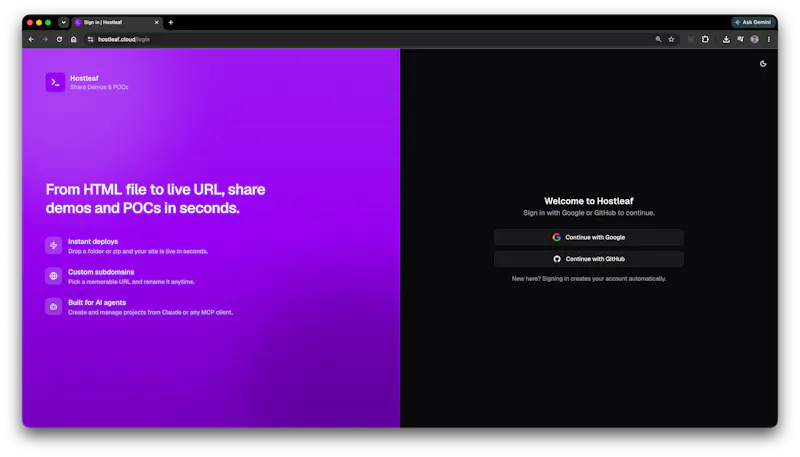The height and width of the screenshot is (457, 800).
Task: Click the Instant deploys heading
Action: tap(93, 241)
